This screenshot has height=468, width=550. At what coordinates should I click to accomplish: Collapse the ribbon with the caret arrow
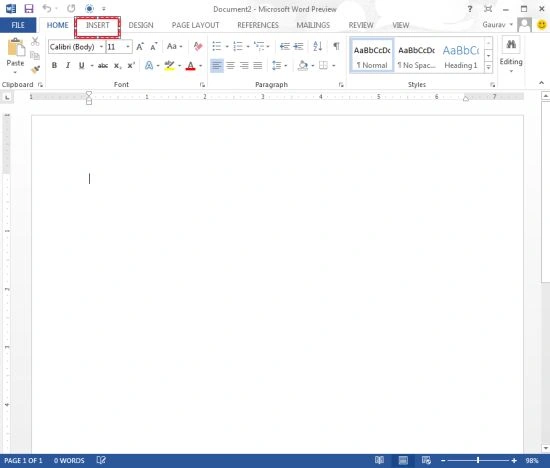542,83
